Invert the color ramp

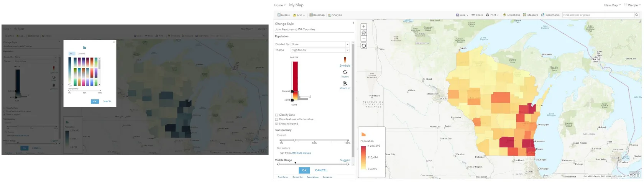tap(345, 73)
